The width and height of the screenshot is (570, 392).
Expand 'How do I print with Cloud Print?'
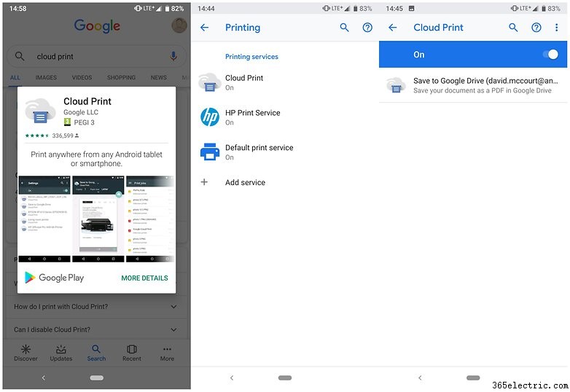click(x=96, y=307)
